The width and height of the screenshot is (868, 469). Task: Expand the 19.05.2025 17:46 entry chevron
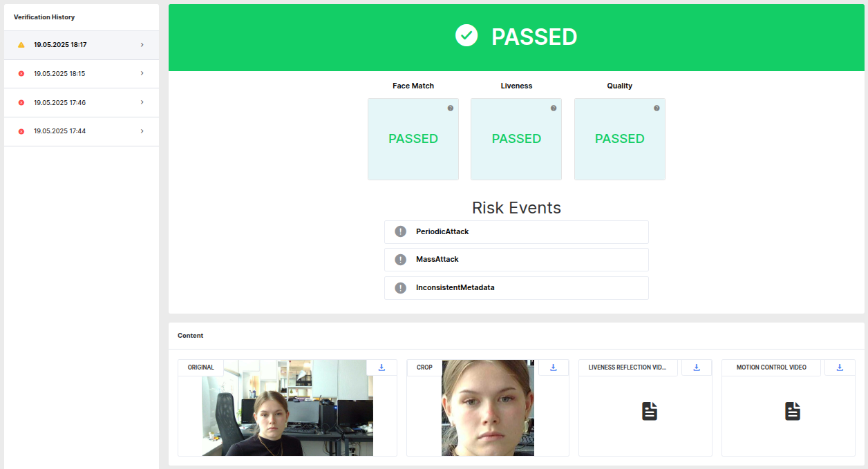142,102
